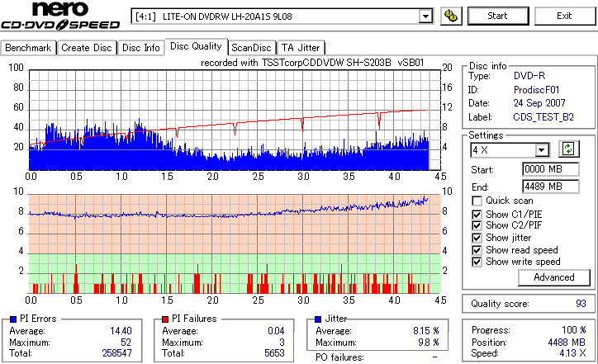Click the disc type DVD-R
Screen dimensions: 598x364
pos(529,76)
